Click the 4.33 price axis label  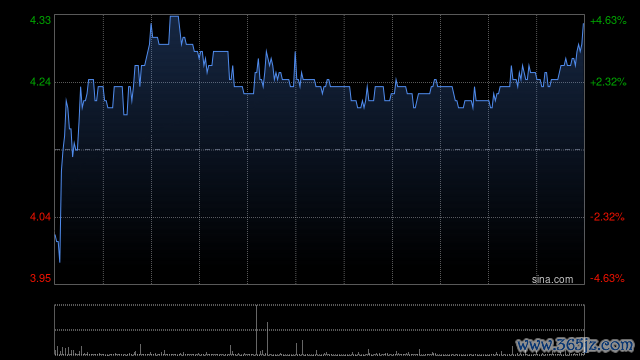(40, 20)
